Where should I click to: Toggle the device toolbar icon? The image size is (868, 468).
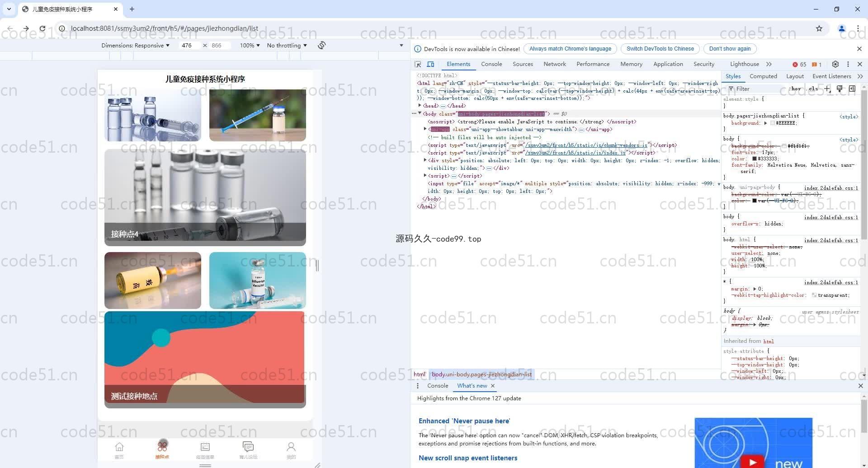click(430, 64)
